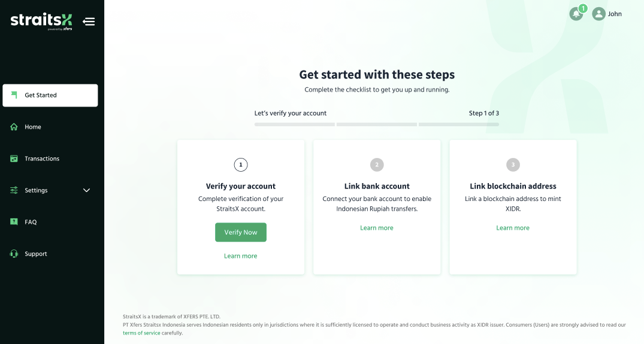The height and width of the screenshot is (344, 644).
Task: Click the first segment of the step progress bar
Action: (295, 124)
